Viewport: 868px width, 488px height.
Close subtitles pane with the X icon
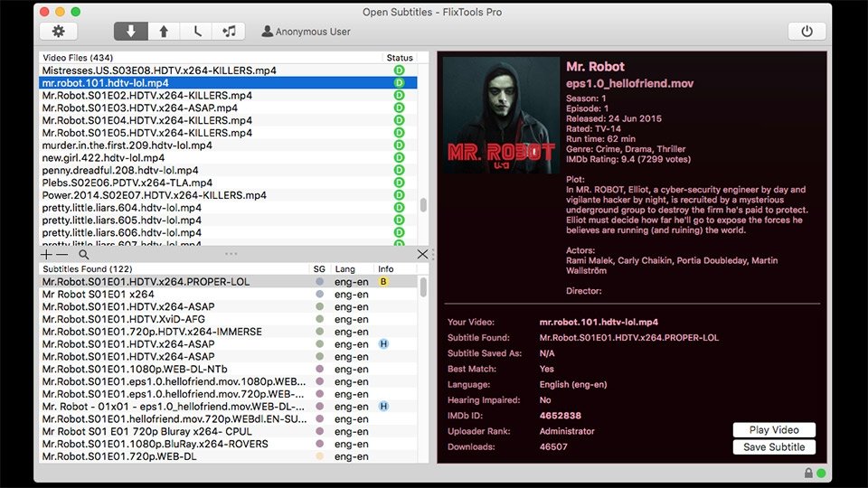(422, 254)
